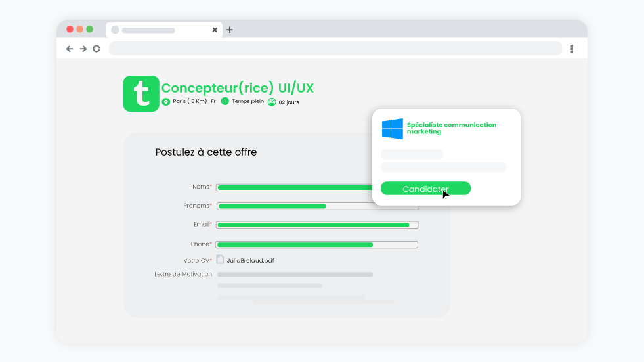Focus the browser address bar

point(335,49)
